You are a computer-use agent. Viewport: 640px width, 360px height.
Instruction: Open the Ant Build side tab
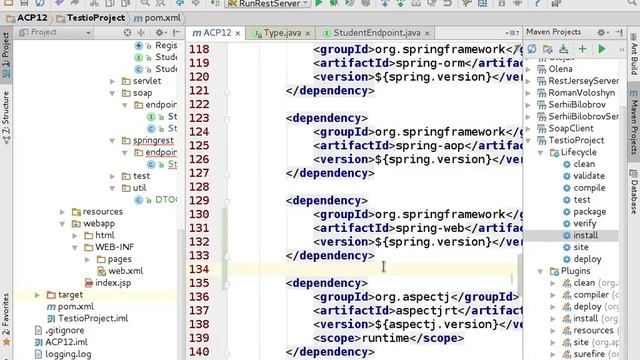click(634, 53)
